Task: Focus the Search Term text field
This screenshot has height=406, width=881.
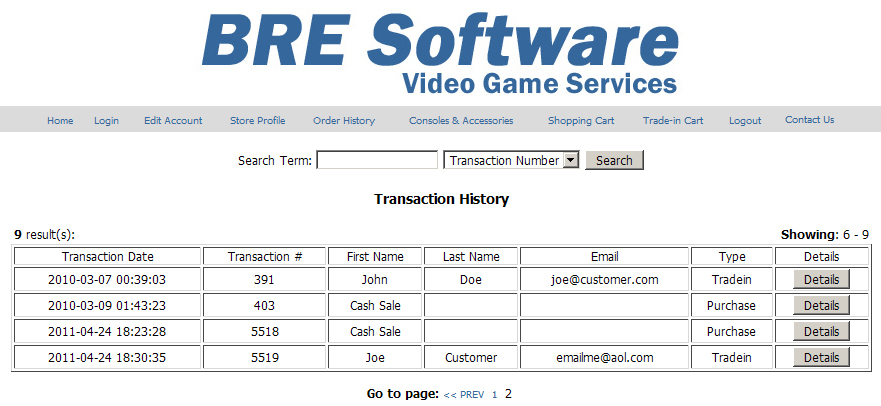Action: [x=377, y=160]
